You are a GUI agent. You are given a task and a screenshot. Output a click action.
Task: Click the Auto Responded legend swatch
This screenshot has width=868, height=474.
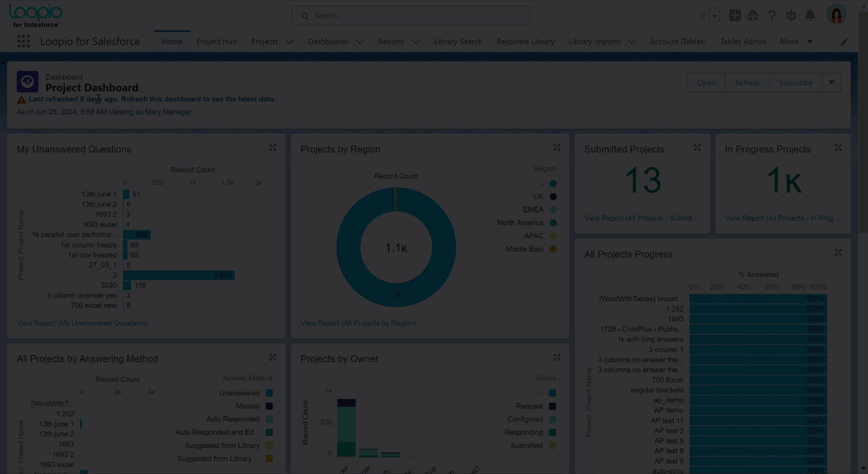coord(269,419)
